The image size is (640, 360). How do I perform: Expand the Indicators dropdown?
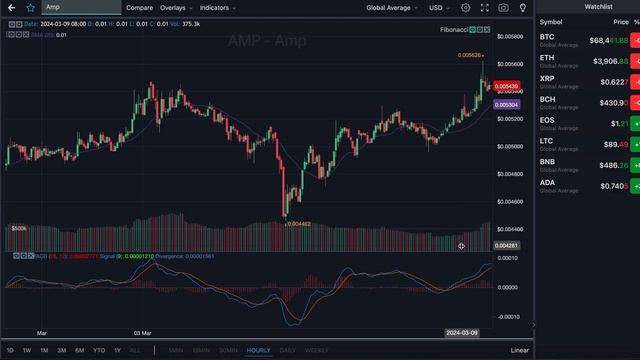click(x=218, y=8)
